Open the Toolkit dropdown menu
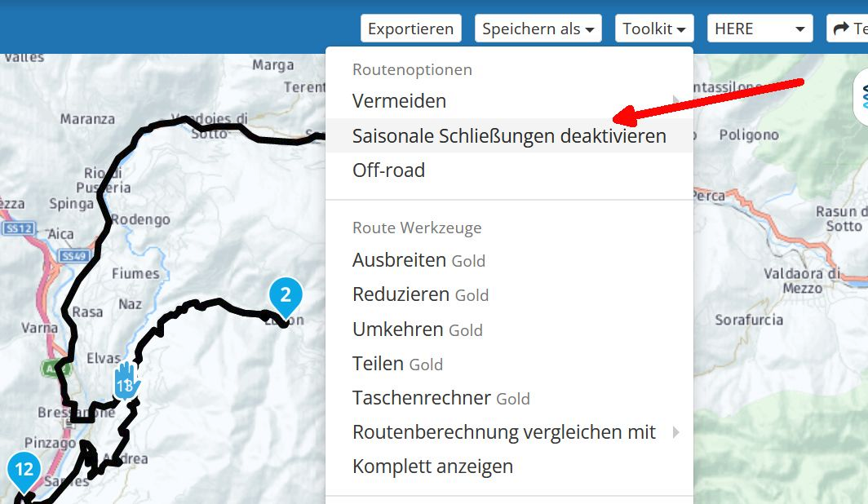The height and width of the screenshot is (504, 868). coord(653,29)
